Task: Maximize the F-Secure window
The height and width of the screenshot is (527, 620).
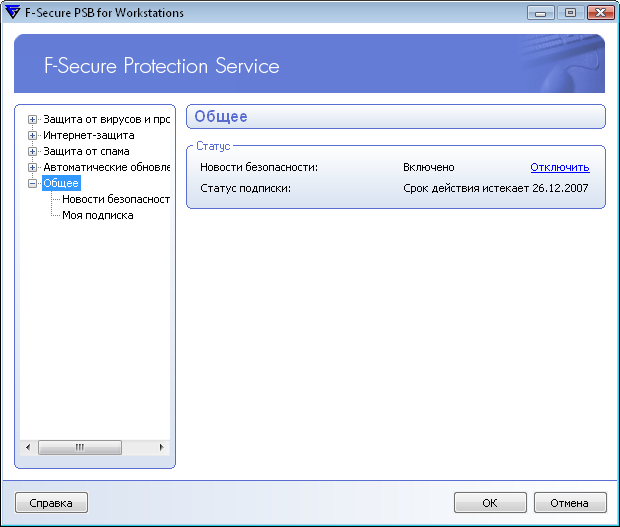Action: click(x=570, y=13)
